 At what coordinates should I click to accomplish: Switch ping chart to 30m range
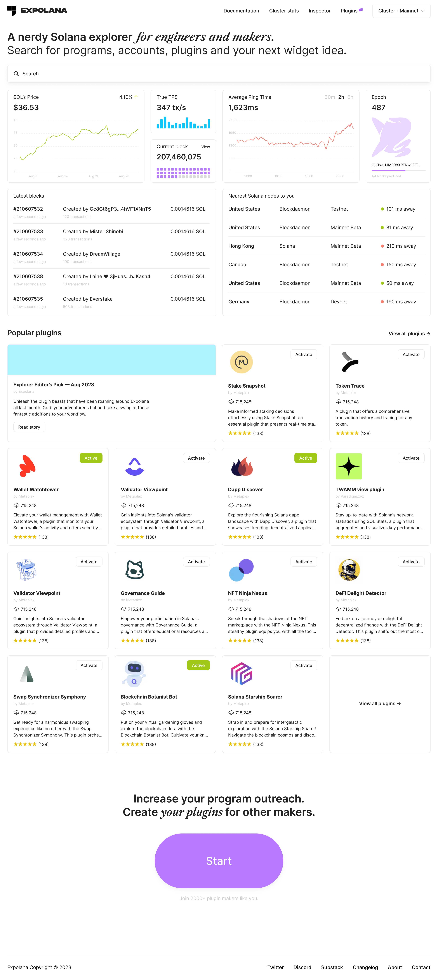click(x=330, y=97)
